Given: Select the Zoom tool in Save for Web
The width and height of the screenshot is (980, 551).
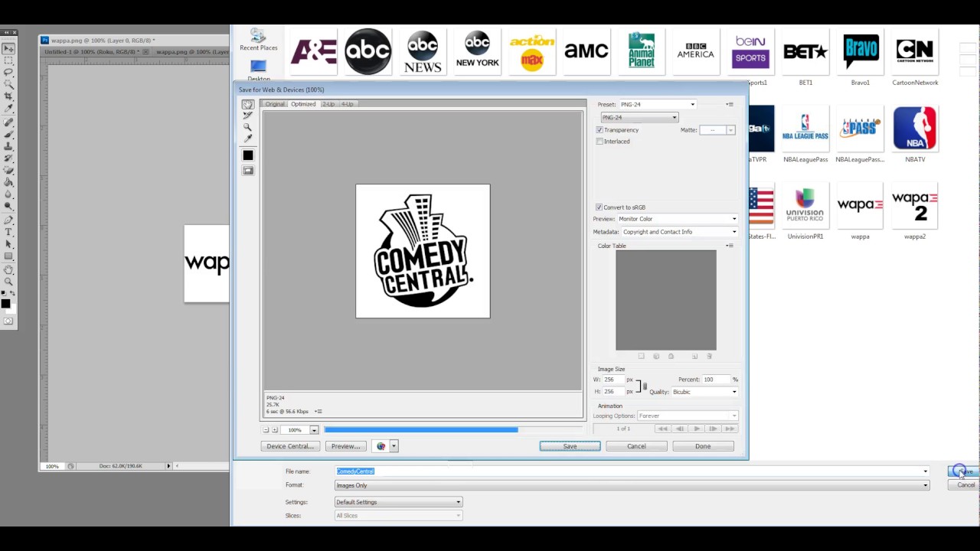Looking at the screenshot, I should point(248,127).
